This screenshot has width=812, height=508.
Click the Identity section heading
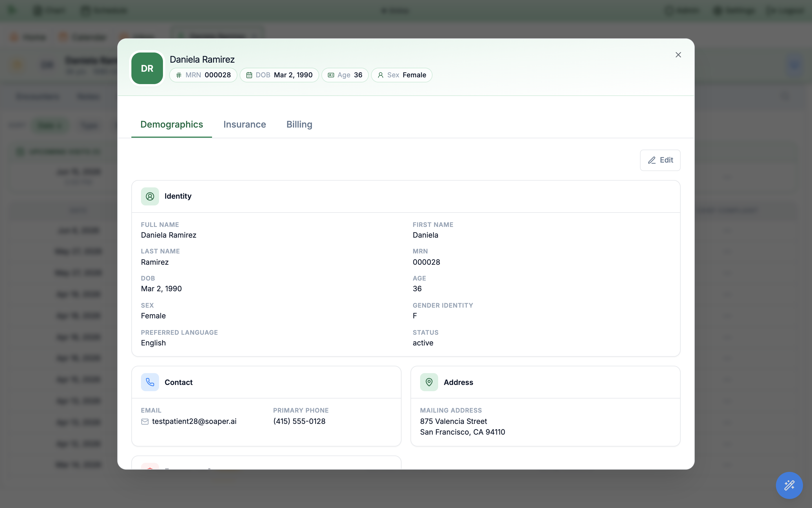tap(178, 196)
